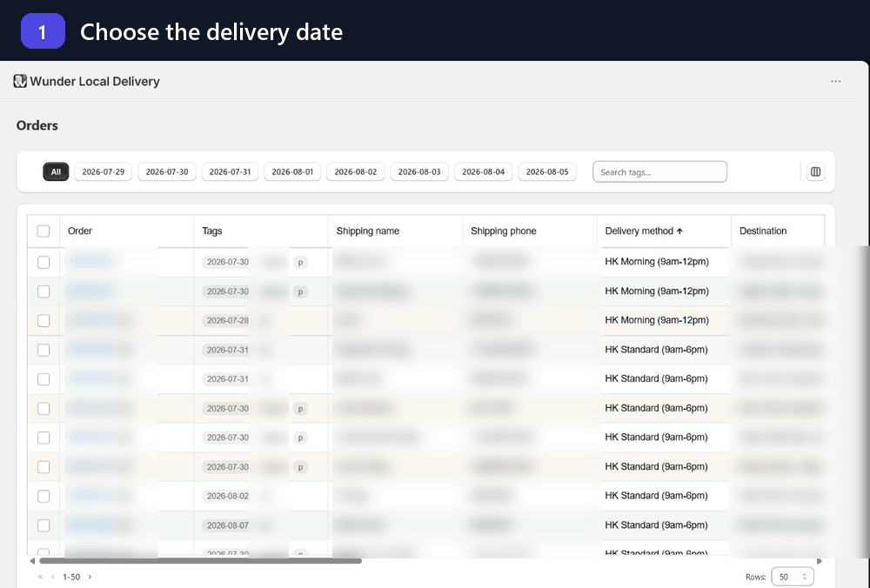This screenshot has height=588, width=870.
Task: Click 'HK Standard (9am-6pm)' cell in 2026-08-02 row
Action: click(656, 496)
